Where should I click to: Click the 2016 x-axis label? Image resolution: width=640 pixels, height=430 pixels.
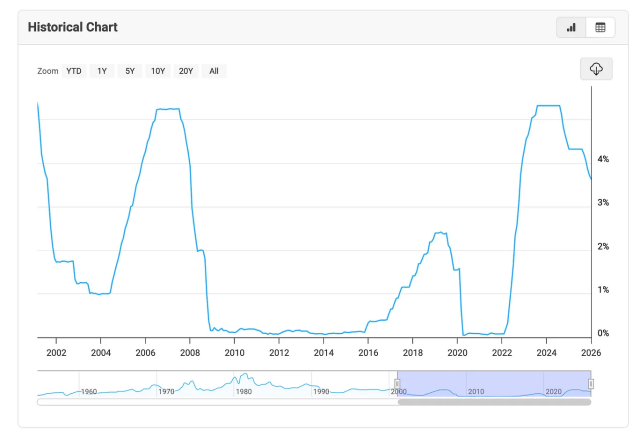368,352
